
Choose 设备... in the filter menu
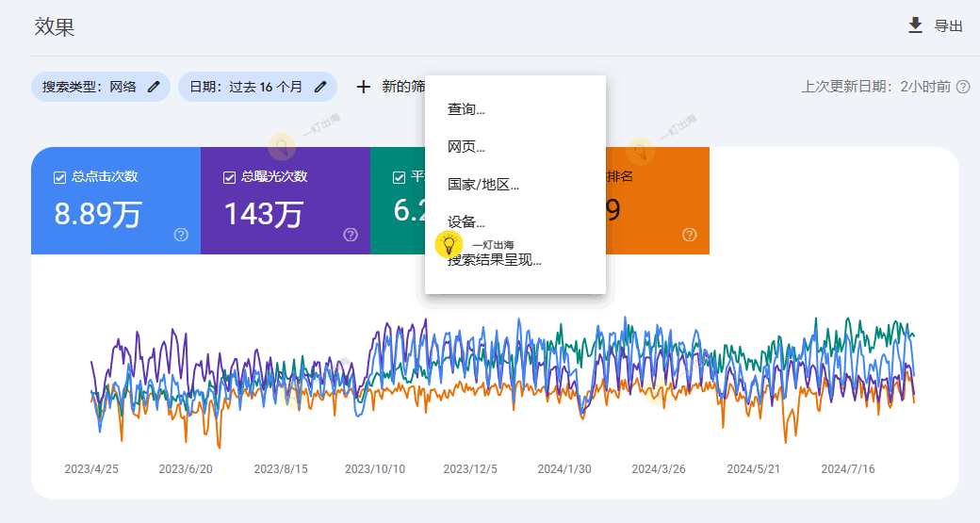click(466, 222)
